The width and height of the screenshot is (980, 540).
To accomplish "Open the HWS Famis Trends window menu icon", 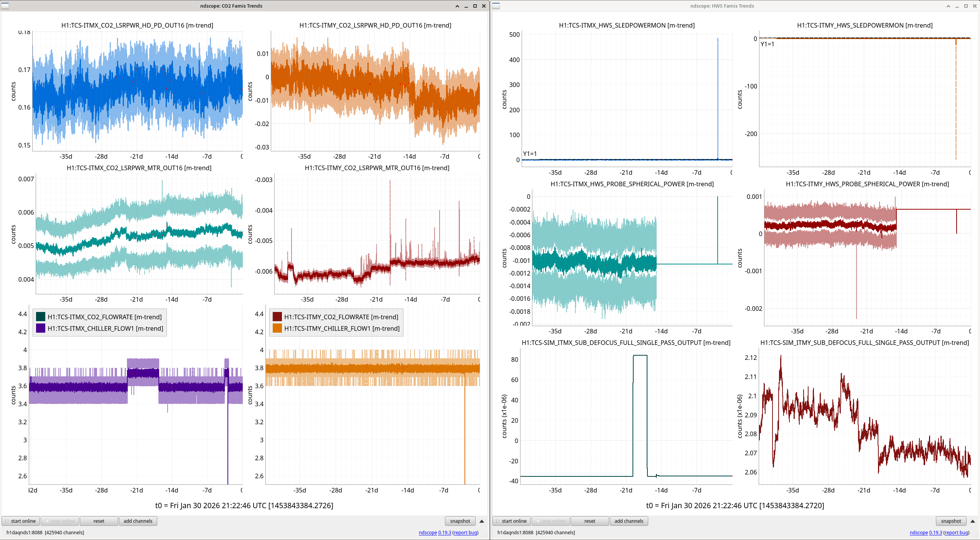I will click(x=496, y=6).
